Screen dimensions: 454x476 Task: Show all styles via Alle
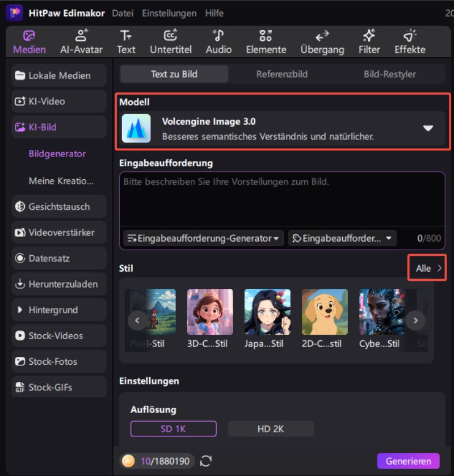pos(427,268)
